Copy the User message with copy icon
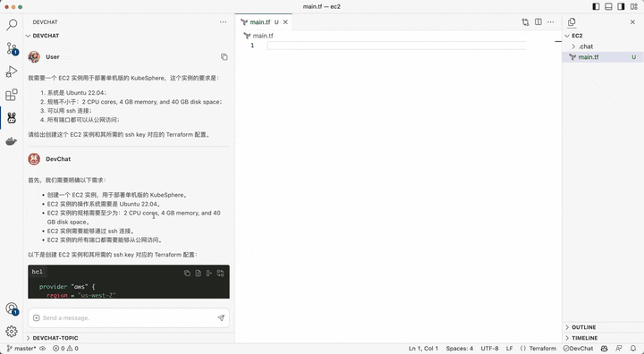 tap(225, 56)
